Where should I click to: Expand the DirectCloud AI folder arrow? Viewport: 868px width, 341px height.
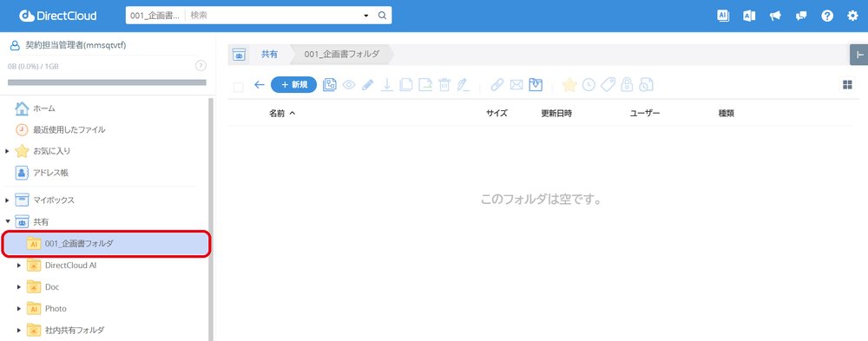pos(19,266)
